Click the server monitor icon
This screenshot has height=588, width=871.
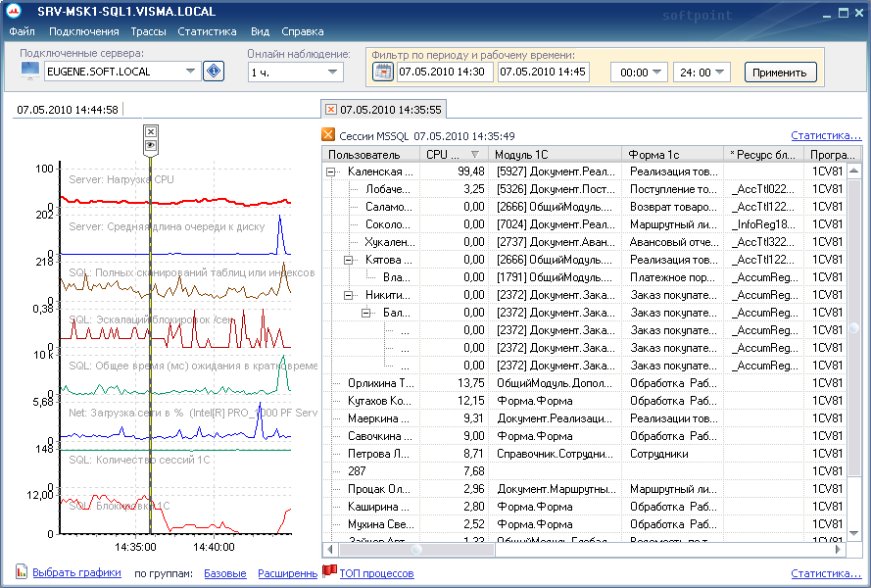pos(29,72)
